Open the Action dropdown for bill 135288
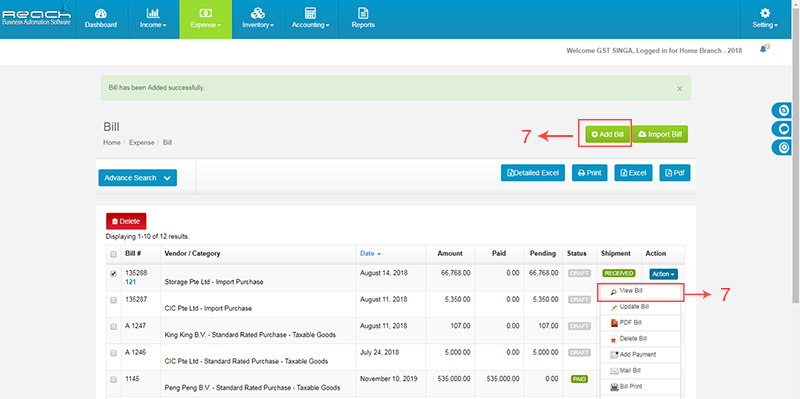The width and height of the screenshot is (800, 399). [x=663, y=274]
